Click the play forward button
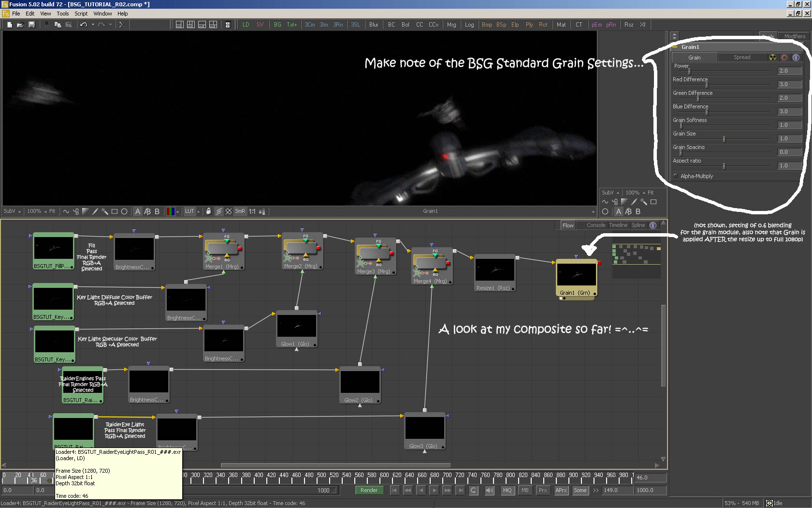The image size is (812, 508). click(x=434, y=490)
